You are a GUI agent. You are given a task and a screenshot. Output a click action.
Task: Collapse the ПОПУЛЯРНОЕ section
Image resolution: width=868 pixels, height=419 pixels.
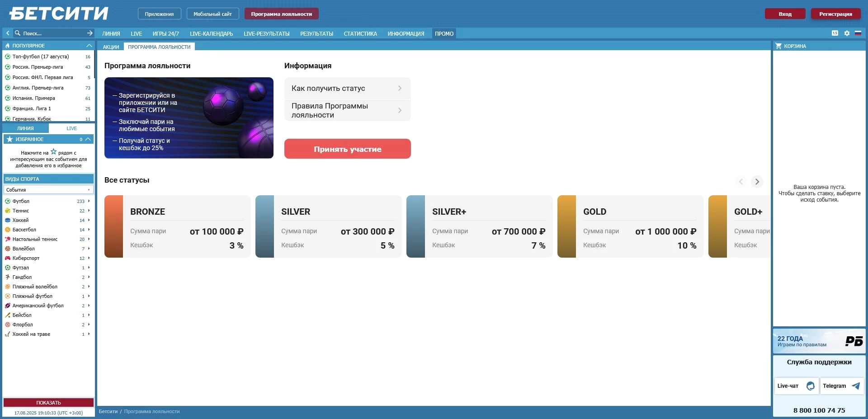[89, 46]
